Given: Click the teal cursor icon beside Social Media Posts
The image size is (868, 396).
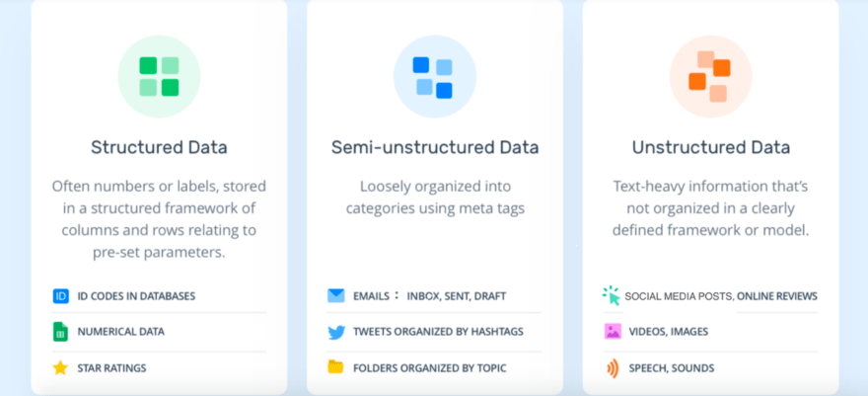Looking at the screenshot, I should (612, 295).
